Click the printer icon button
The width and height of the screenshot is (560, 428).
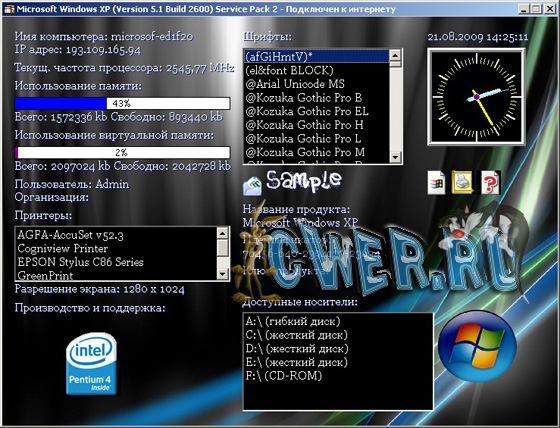point(462,182)
